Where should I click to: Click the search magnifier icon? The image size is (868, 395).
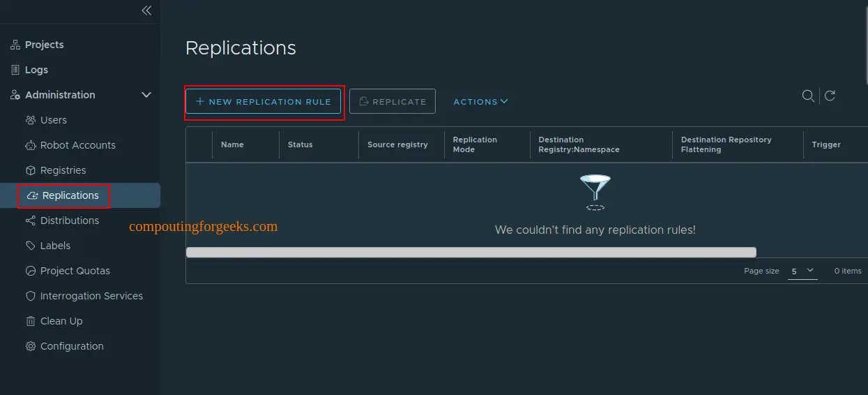pos(808,96)
